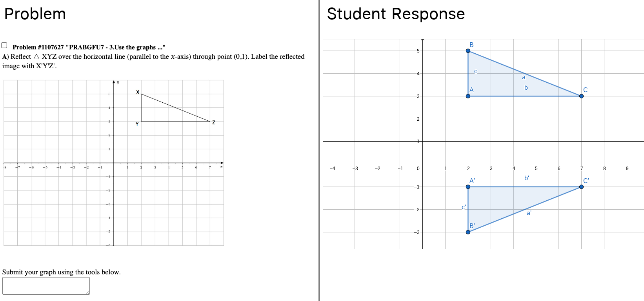644x301 pixels.
Task: Select reflected point C' on the right
Action: [581, 187]
